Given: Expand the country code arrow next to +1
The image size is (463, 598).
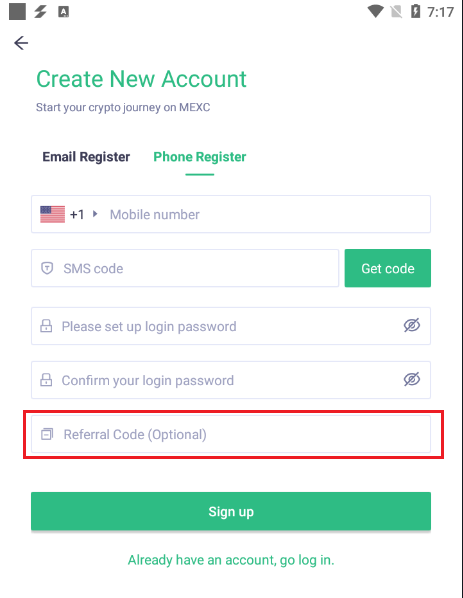Looking at the screenshot, I should (95, 214).
